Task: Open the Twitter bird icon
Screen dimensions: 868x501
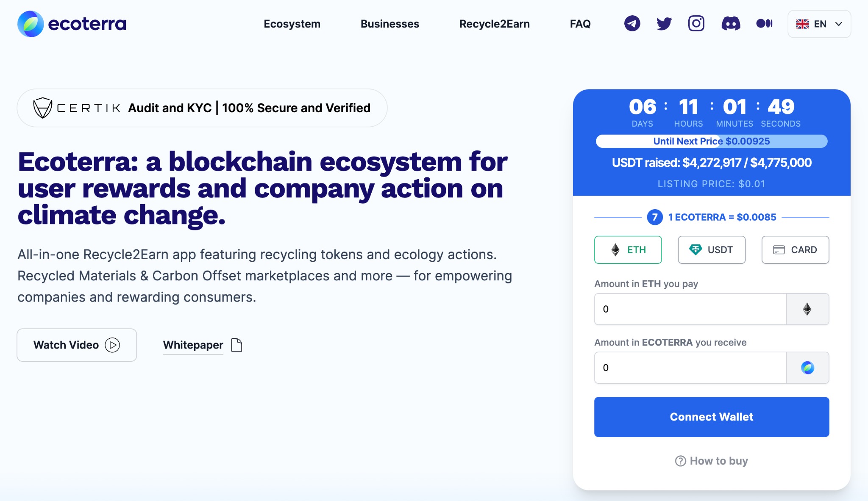Action: (x=664, y=24)
